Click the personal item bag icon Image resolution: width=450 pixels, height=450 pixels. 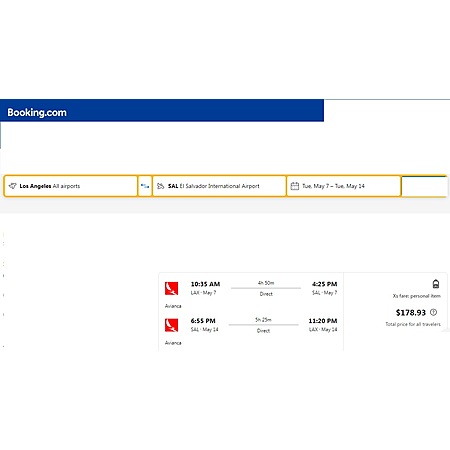click(436, 284)
